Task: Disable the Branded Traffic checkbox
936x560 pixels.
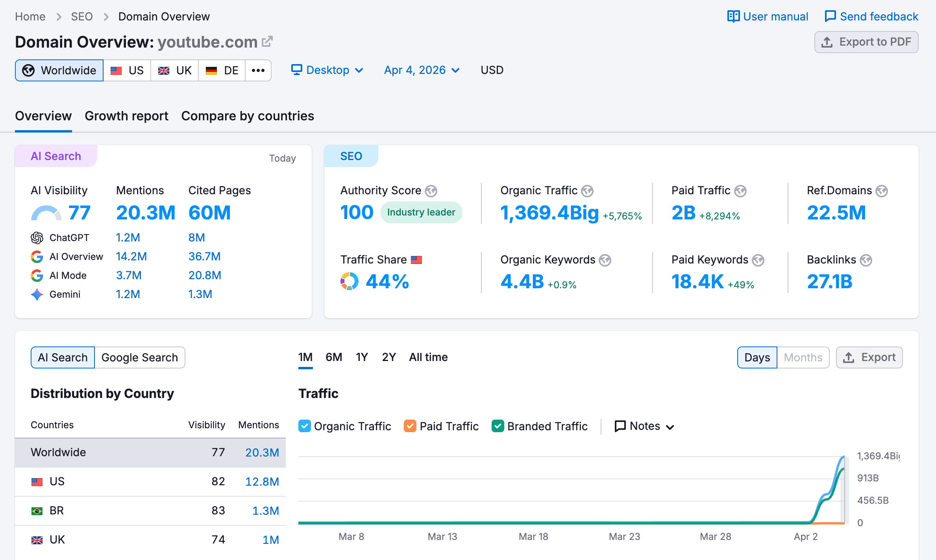Action: 498,426
